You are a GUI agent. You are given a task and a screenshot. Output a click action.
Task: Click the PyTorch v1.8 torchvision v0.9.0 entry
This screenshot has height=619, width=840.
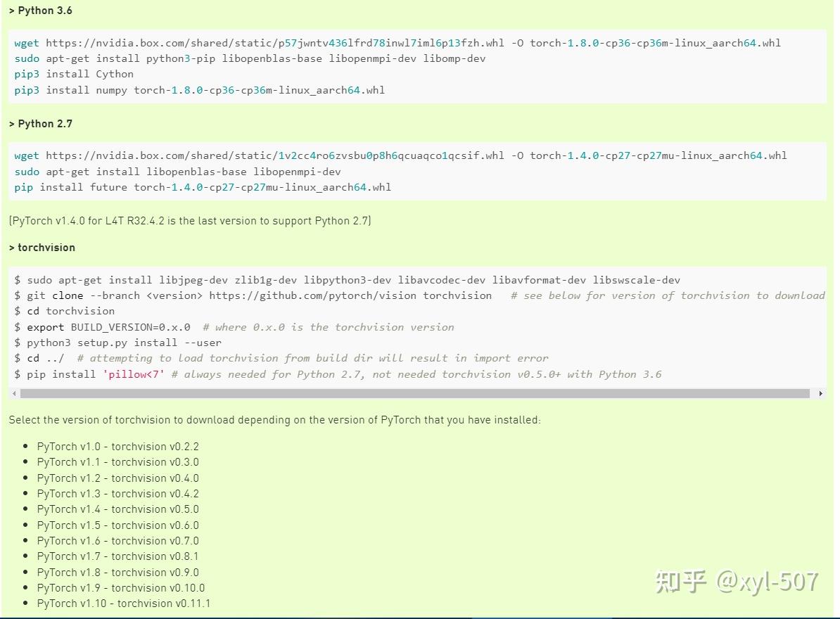click(117, 572)
